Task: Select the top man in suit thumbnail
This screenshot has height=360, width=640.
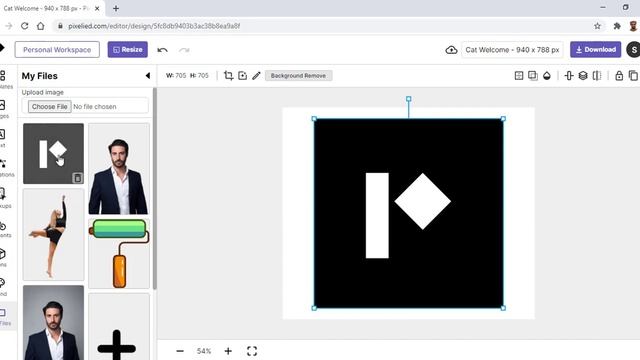Action: click(x=119, y=169)
